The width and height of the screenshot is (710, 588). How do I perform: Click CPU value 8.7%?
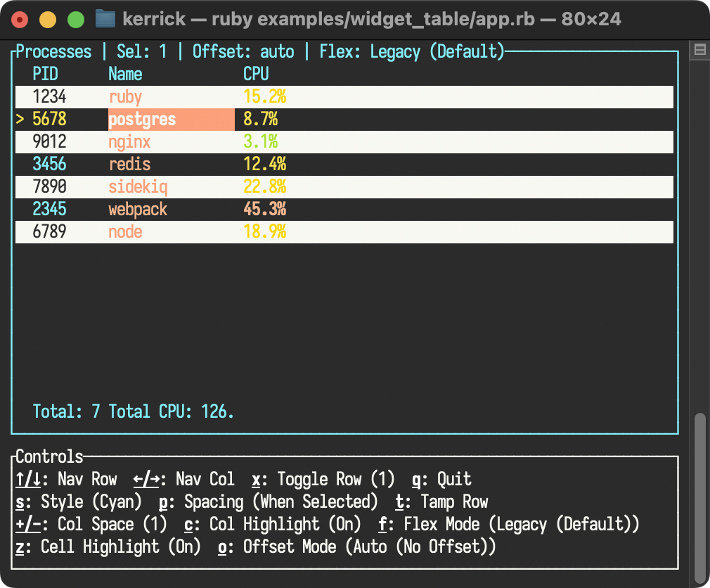click(x=261, y=119)
